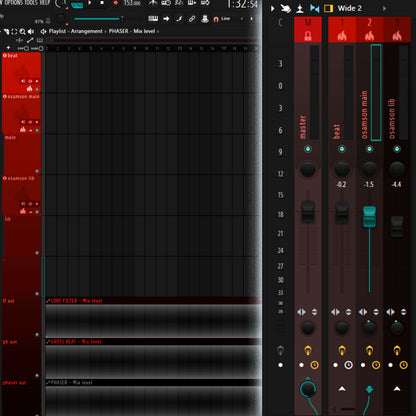Viewport: 416px width, 416px height.
Task: Click the 153 tempo field
Action: point(132,3)
